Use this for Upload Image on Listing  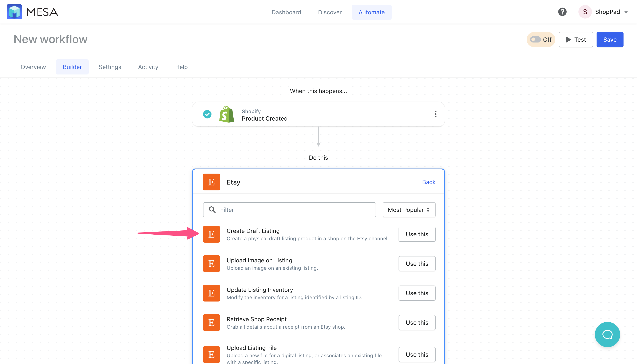(x=417, y=264)
